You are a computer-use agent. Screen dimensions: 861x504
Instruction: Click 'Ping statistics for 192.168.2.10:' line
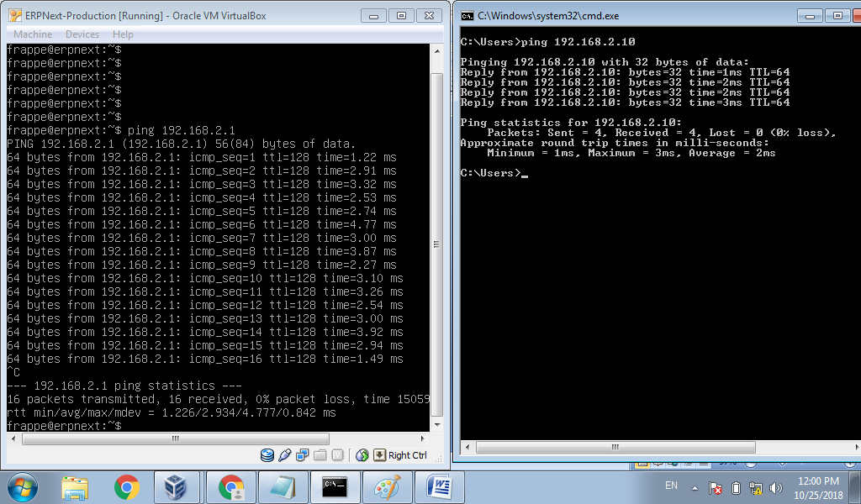571,123
